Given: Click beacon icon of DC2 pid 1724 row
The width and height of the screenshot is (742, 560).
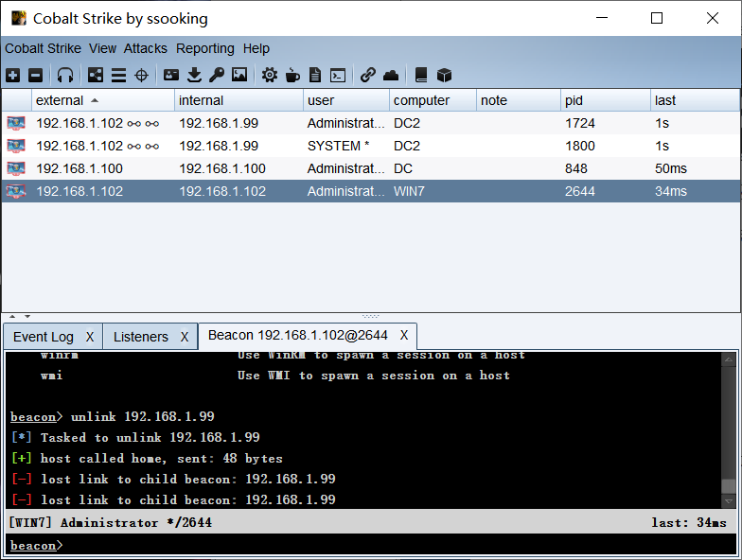Looking at the screenshot, I should [x=16, y=123].
